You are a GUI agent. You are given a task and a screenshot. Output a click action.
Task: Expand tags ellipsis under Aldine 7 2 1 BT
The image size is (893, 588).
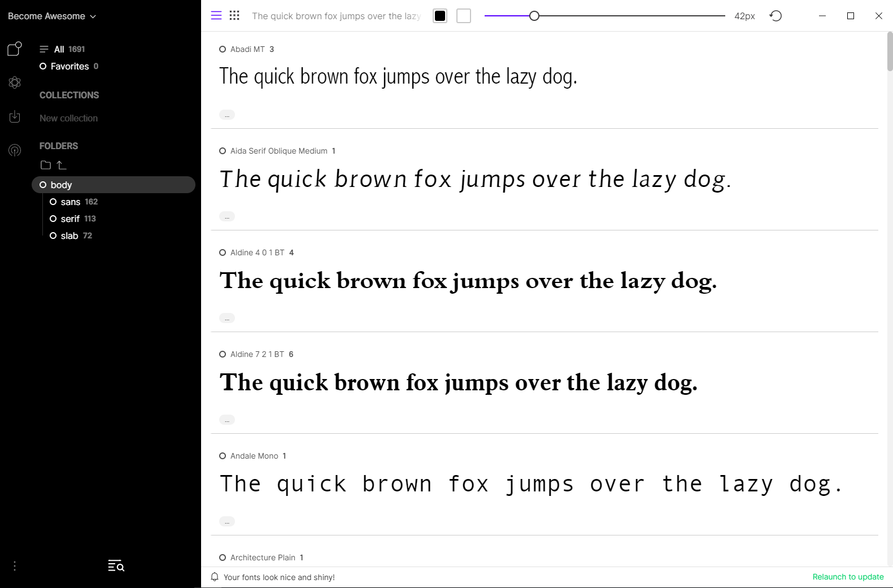[x=227, y=420]
